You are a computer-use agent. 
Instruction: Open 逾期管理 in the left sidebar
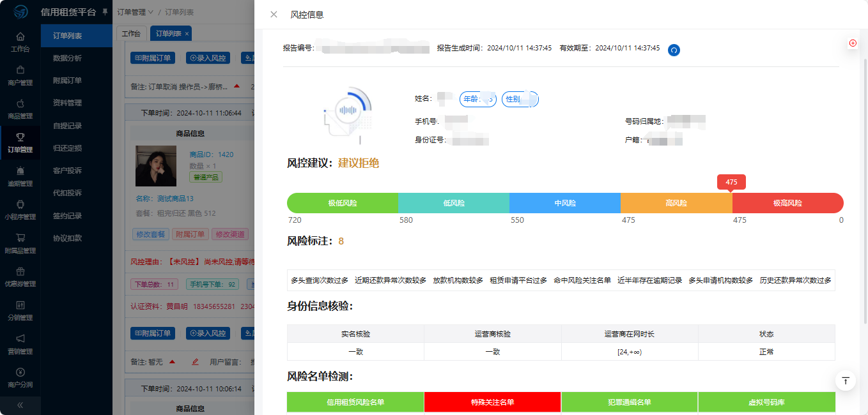pos(20,176)
